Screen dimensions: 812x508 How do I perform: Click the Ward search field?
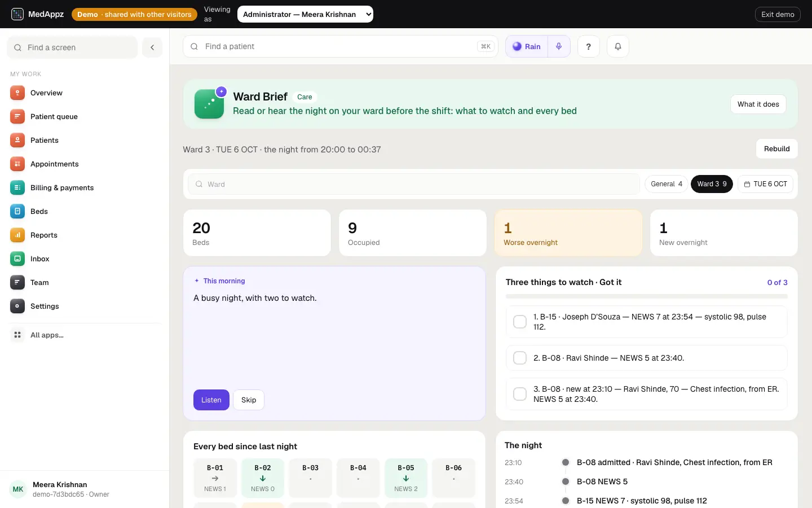(414, 184)
